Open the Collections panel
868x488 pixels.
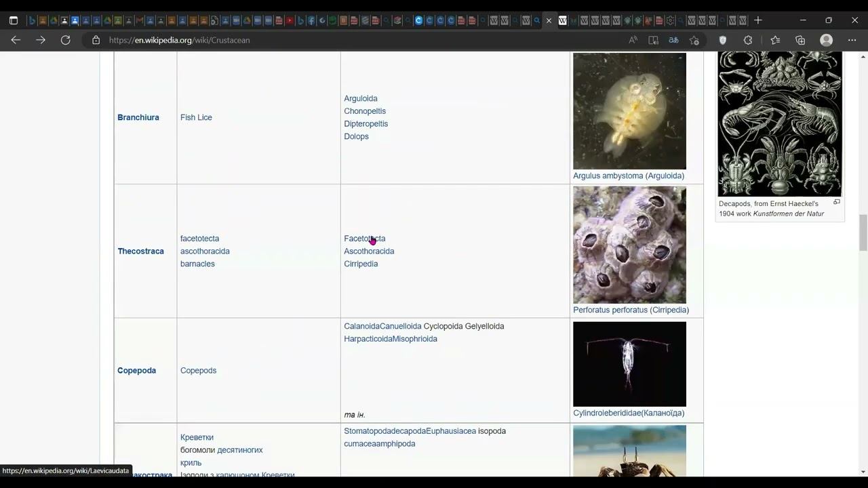[x=800, y=40]
